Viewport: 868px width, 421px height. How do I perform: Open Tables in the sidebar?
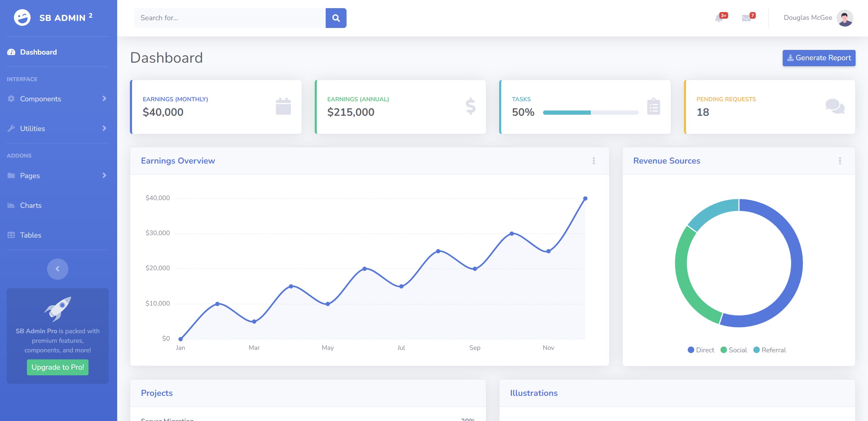click(x=30, y=235)
